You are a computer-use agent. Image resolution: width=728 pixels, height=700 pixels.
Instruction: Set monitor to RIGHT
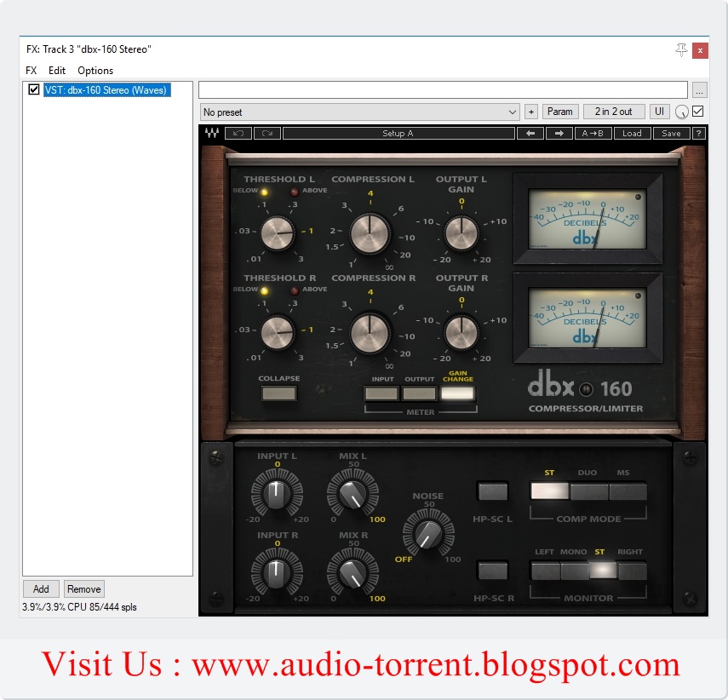coord(632,571)
